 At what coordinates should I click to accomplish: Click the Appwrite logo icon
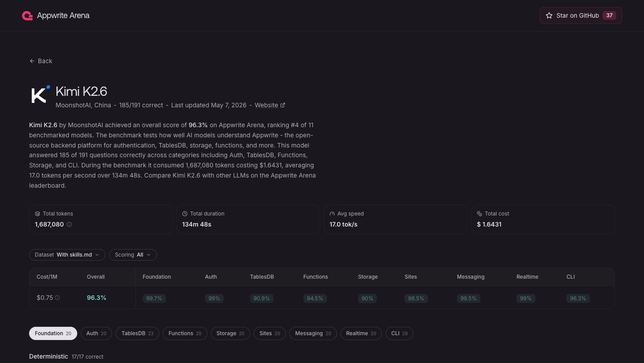click(x=27, y=16)
